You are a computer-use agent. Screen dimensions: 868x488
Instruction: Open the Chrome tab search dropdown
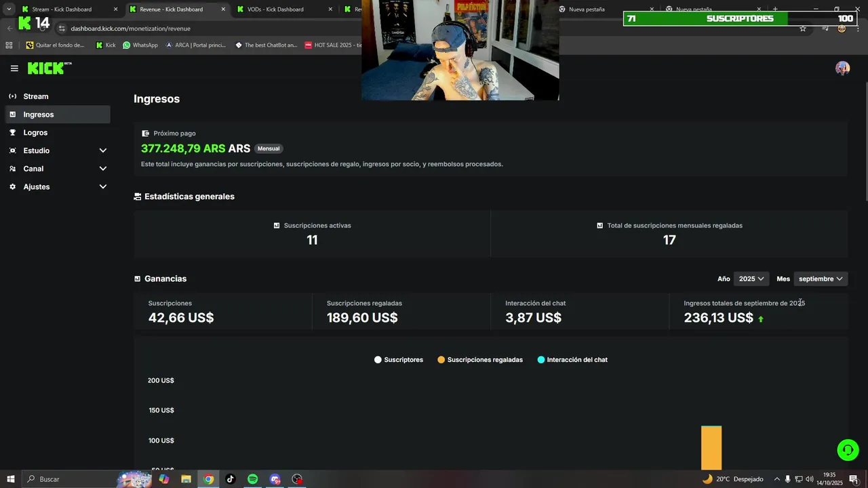9,9
